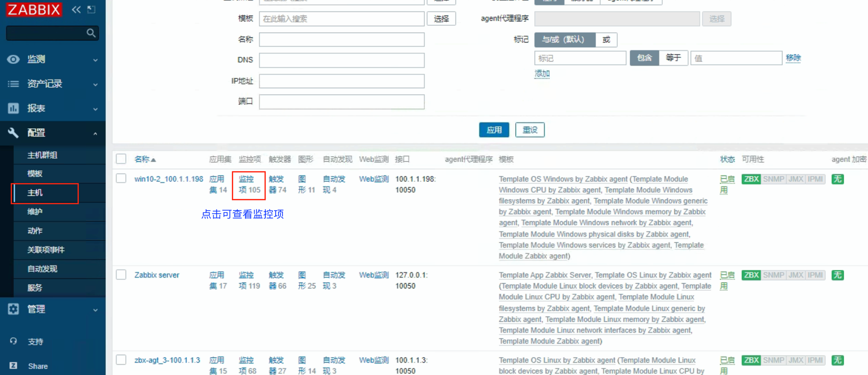Click into the IP地址 input field
The width and height of the screenshot is (868, 375).
342,81
